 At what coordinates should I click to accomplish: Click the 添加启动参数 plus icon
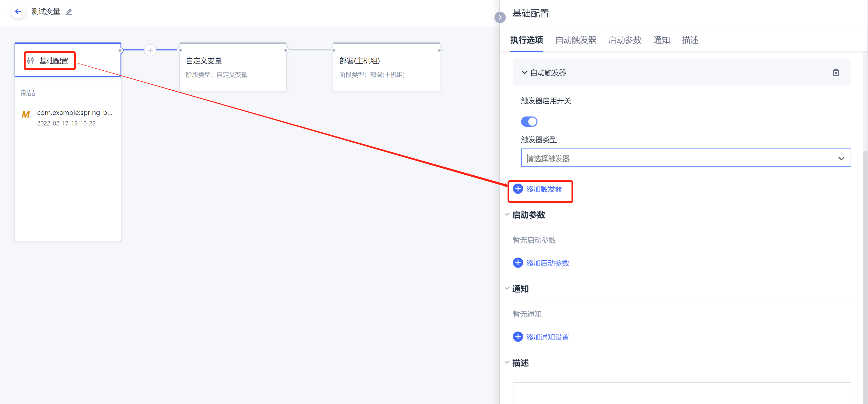pos(518,263)
